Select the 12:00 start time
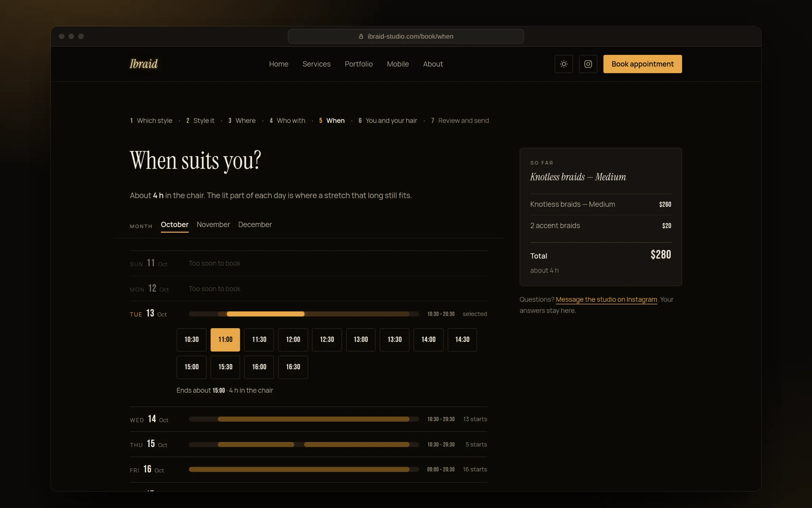Screen dimensions: 812x508 point(293,340)
